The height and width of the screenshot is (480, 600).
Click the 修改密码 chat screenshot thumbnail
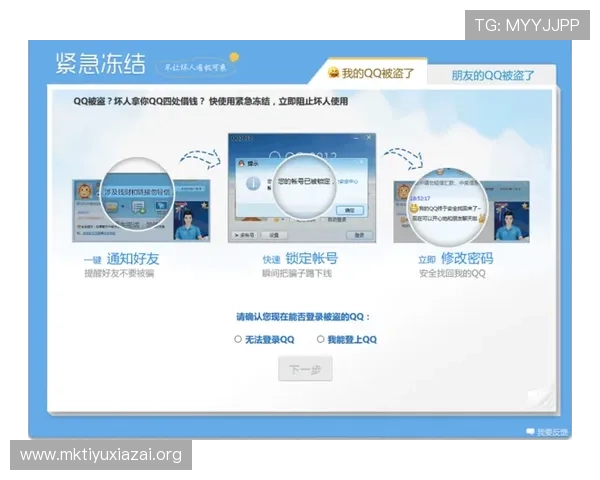[461, 207]
